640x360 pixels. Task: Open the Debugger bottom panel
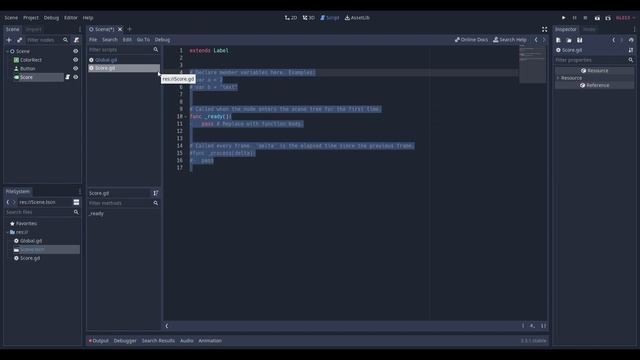click(125, 341)
